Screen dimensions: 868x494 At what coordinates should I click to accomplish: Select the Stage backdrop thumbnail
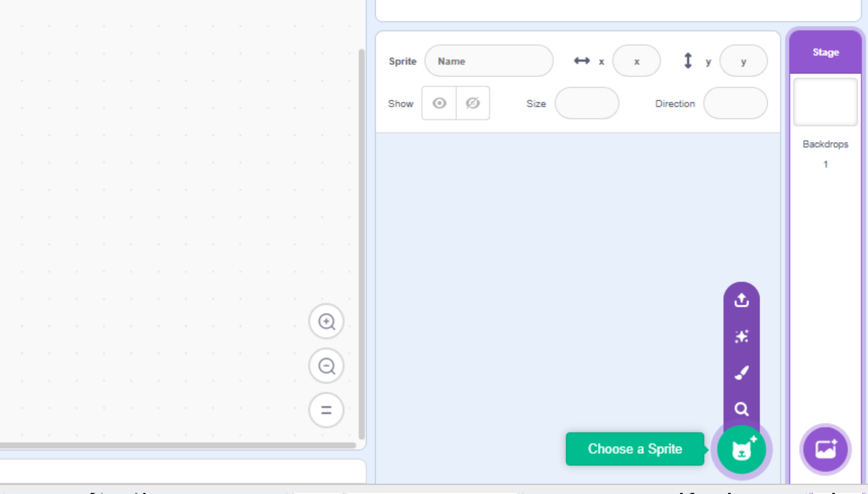click(x=825, y=102)
